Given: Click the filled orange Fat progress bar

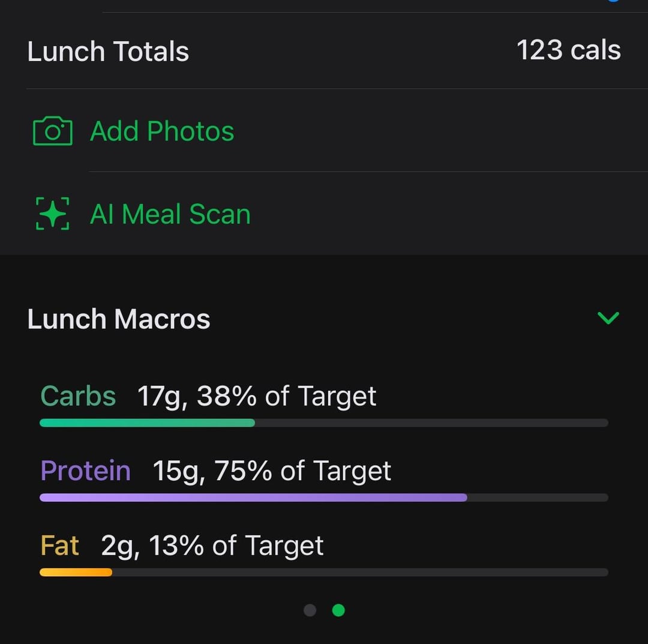Looking at the screenshot, I should click(76, 572).
